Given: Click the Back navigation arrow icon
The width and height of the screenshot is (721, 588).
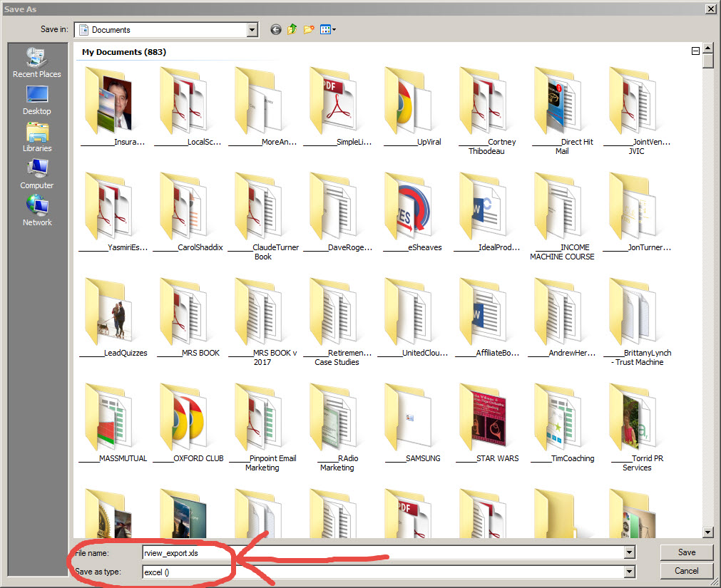Looking at the screenshot, I should [x=275, y=30].
